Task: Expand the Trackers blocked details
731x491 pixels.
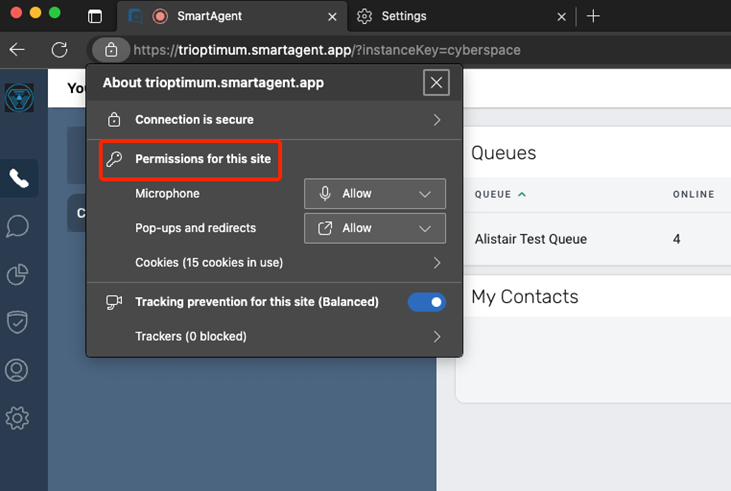Action: [436, 337]
